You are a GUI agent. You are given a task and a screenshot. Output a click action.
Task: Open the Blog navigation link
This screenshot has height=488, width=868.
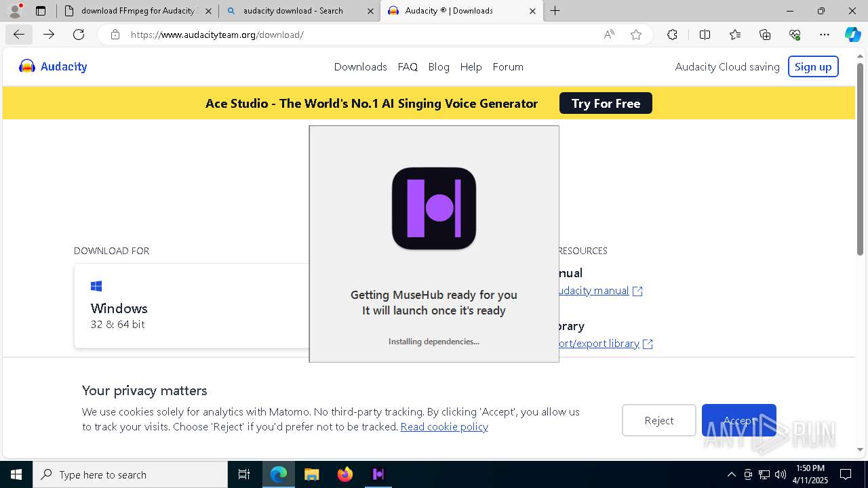439,66
